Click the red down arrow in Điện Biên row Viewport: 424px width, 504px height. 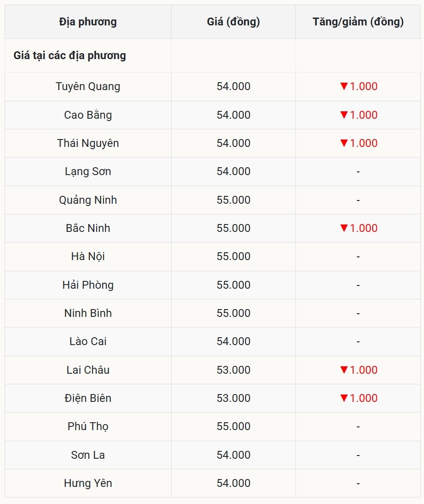(344, 398)
